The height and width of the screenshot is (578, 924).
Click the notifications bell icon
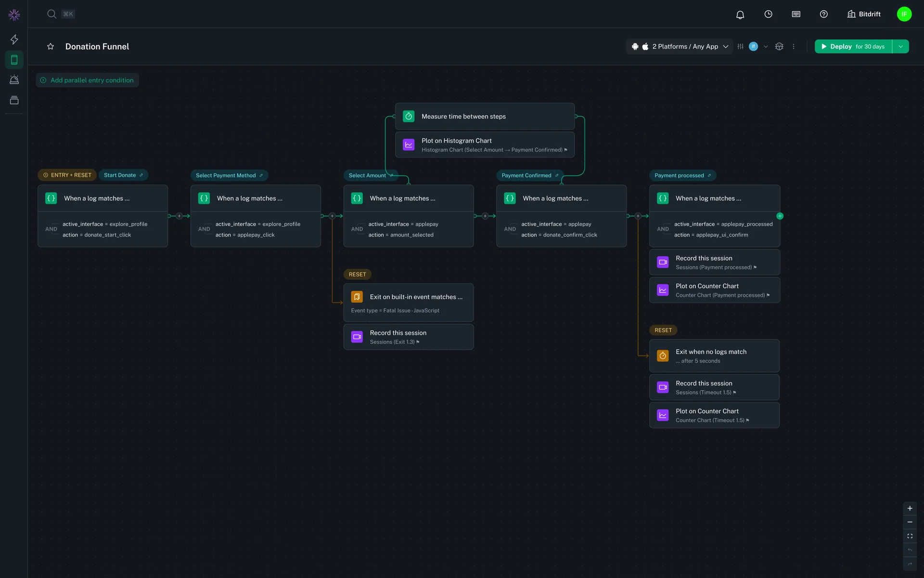point(740,14)
